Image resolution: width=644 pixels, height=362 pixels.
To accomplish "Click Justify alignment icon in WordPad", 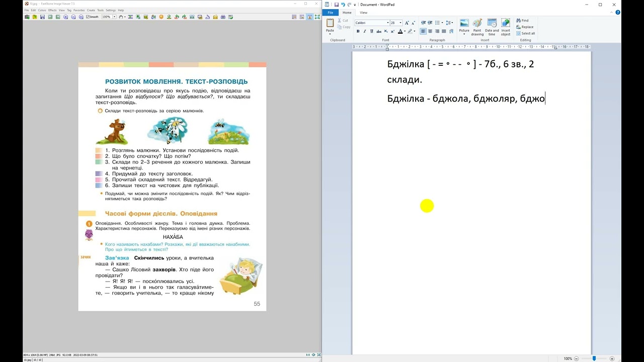I will point(444,31).
